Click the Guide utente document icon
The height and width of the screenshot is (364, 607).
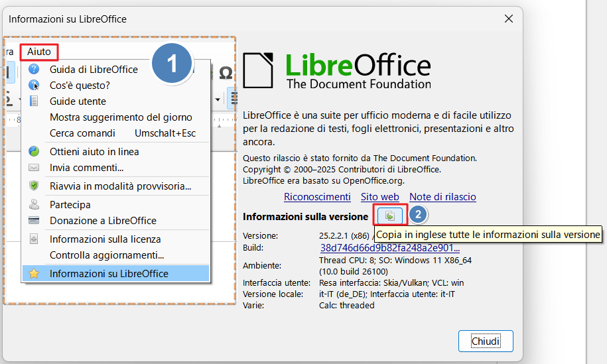pos(34,101)
